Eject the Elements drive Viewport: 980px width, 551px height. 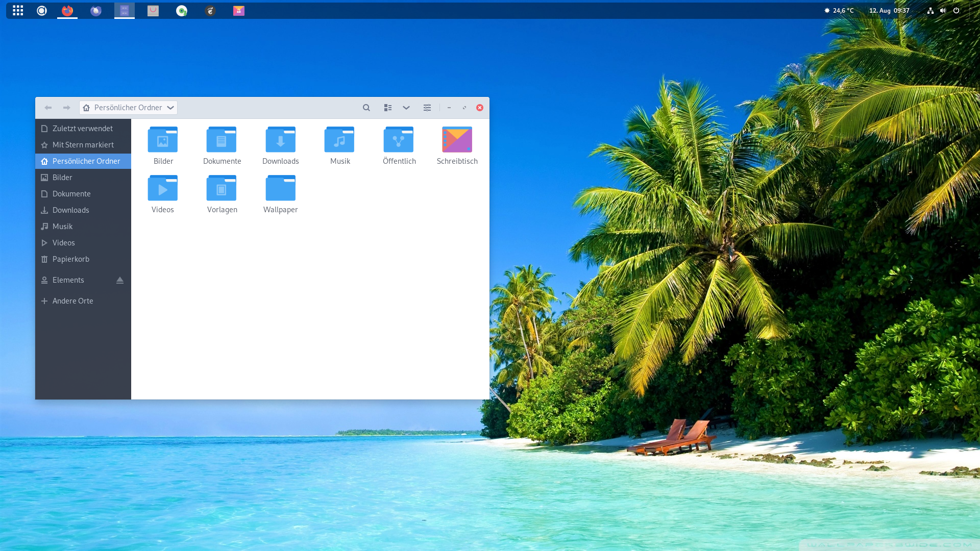[x=120, y=280]
